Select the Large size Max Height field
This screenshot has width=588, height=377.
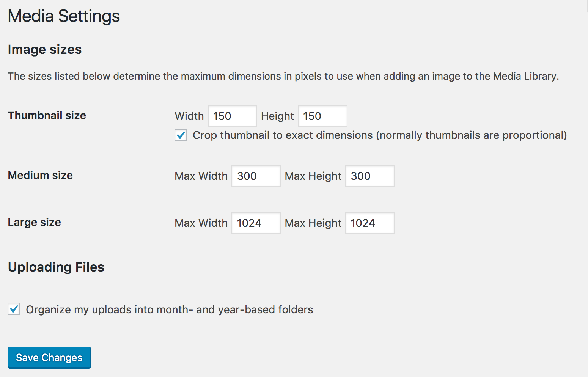370,223
